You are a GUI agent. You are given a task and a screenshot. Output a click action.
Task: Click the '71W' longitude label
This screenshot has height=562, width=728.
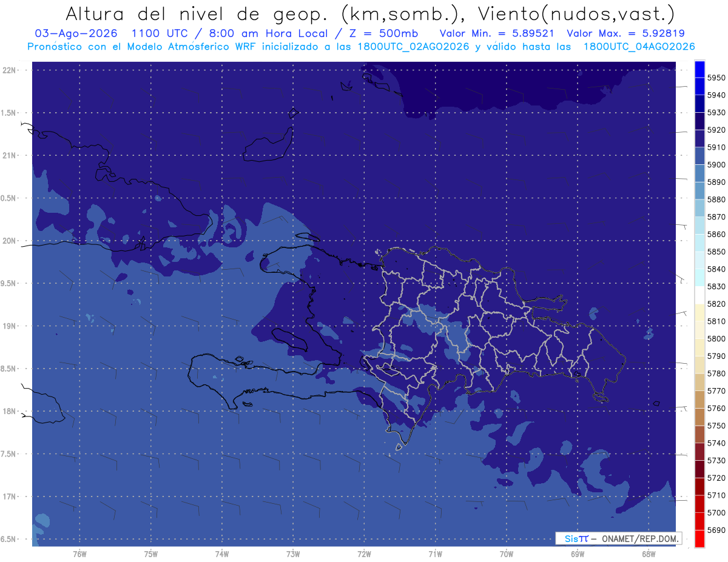coord(435,554)
